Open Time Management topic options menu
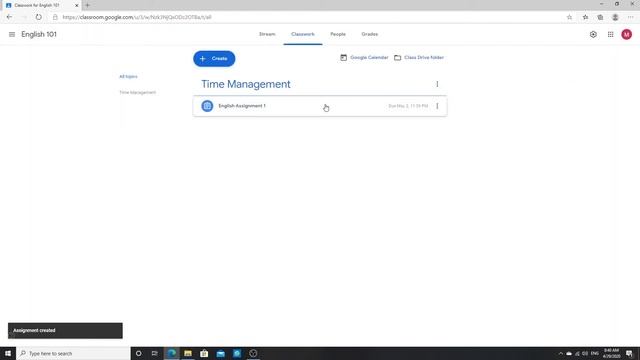The image size is (640, 360). point(437,84)
